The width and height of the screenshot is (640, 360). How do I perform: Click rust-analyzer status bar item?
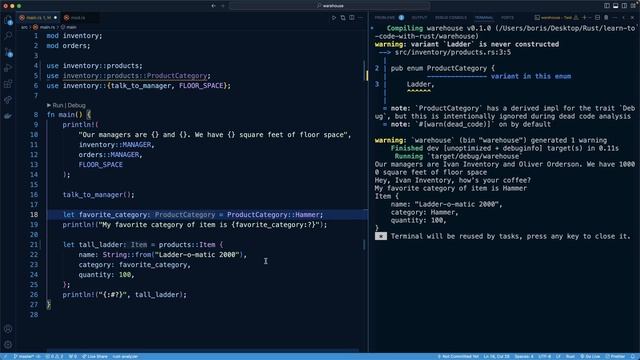point(125,356)
